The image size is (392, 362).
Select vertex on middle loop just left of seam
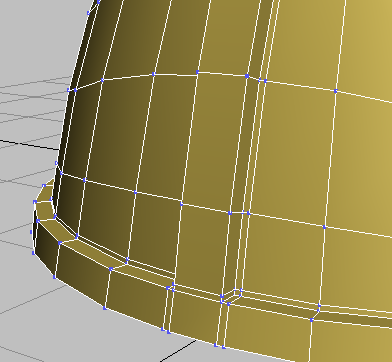[230, 213]
